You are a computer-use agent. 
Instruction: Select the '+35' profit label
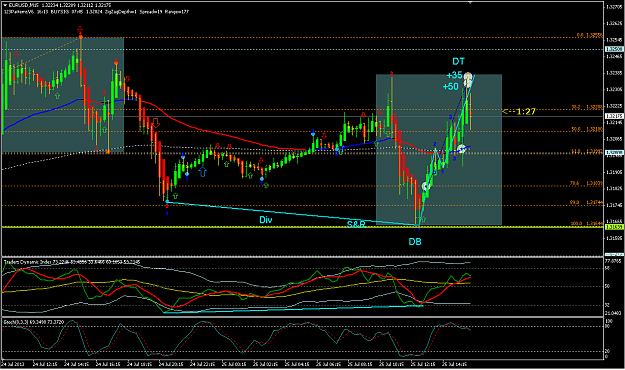454,75
